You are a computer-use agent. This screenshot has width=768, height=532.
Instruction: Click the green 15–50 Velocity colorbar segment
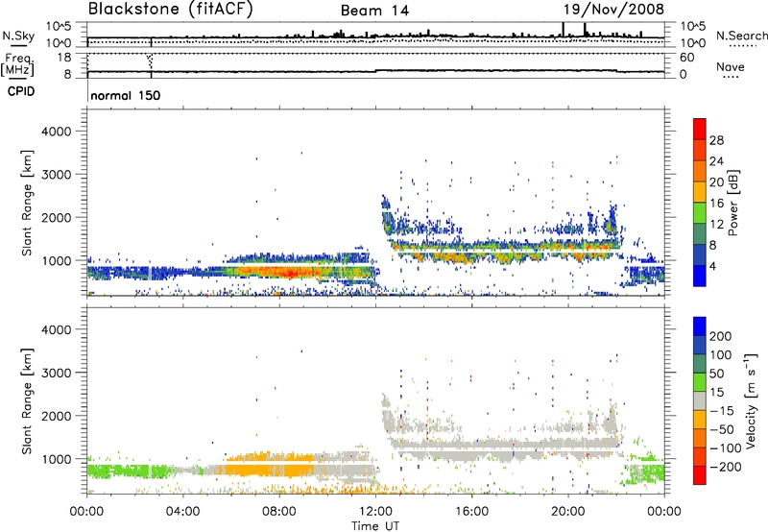click(x=700, y=382)
